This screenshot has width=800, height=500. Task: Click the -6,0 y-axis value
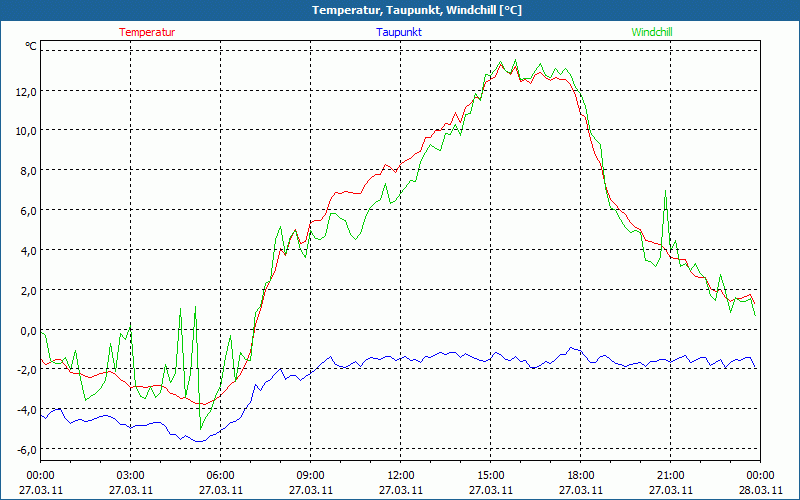tap(27, 449)
